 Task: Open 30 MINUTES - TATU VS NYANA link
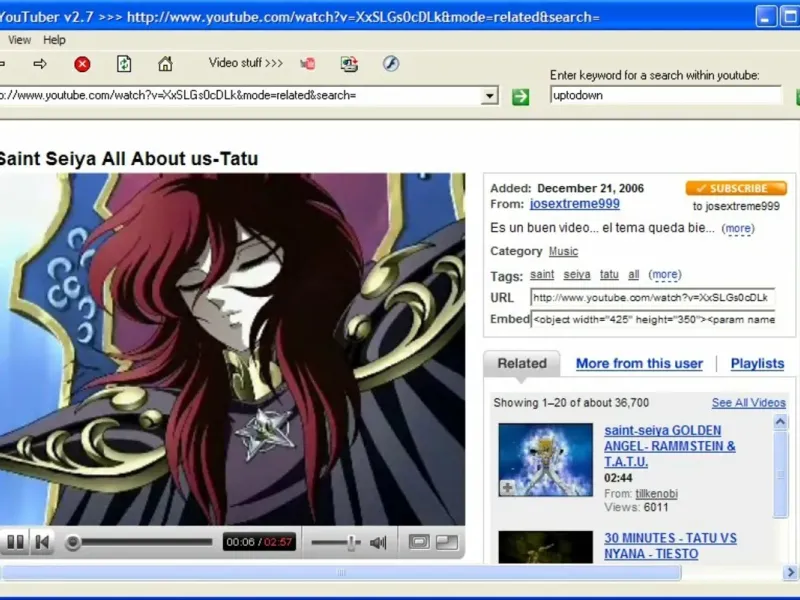pyautogui.click(x=670, y=546)
